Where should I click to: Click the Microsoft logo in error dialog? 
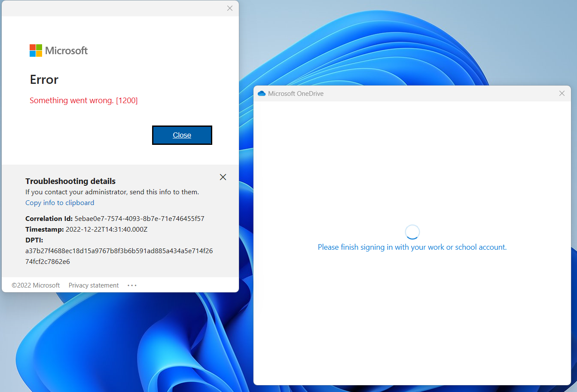tap(58, 50)
